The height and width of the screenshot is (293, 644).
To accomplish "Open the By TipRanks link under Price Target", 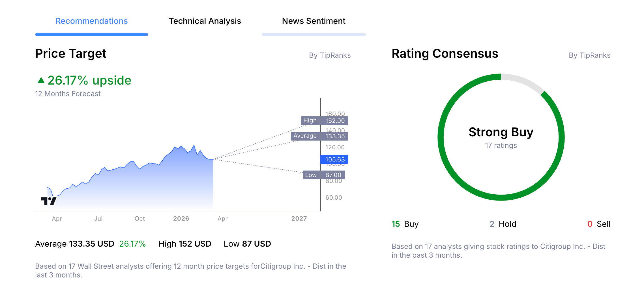I will [x=330, y=55].
